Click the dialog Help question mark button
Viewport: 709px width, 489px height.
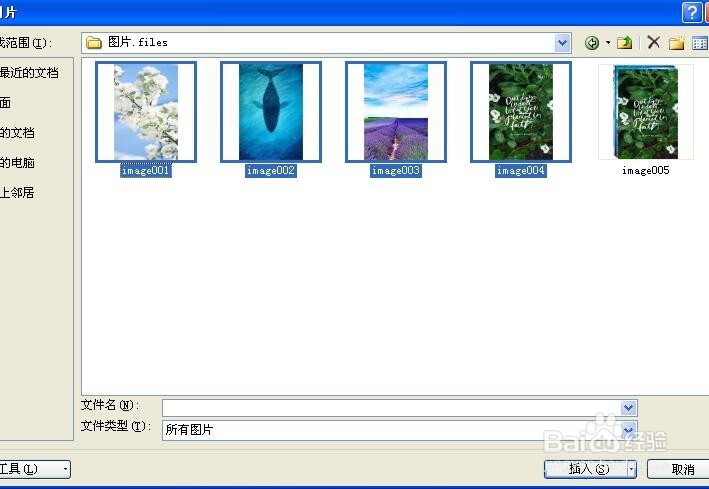(x=692, y=12)
